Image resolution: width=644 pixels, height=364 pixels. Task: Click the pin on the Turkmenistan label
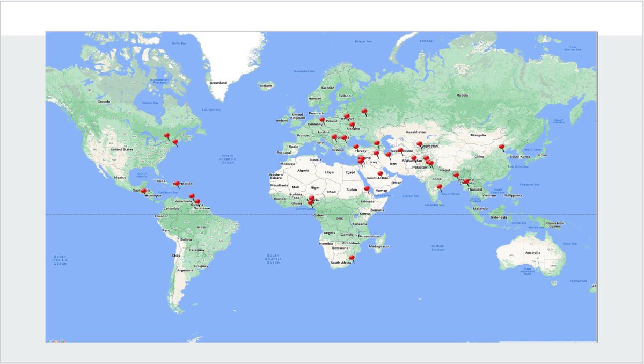[x=400, y=151]
